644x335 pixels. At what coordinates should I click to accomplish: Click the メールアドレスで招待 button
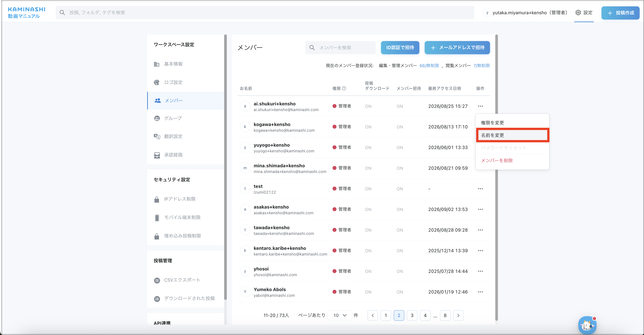pos(457,48)
